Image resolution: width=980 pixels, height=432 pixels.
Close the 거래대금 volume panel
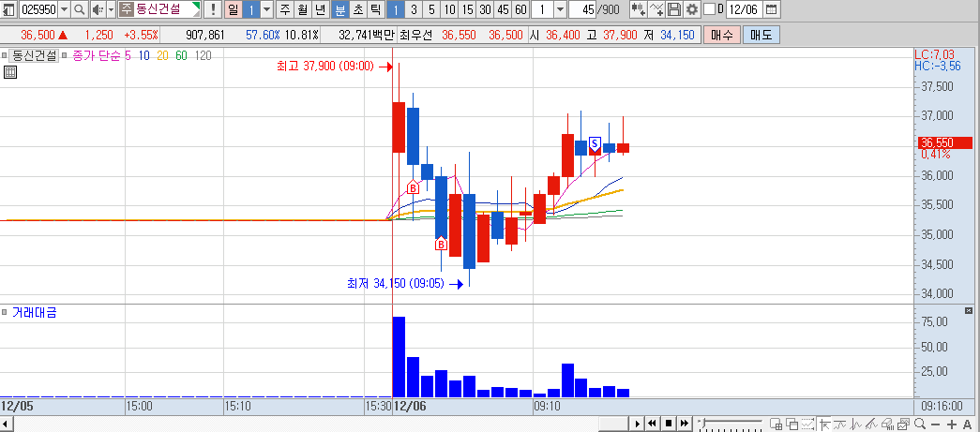point(969,310)
